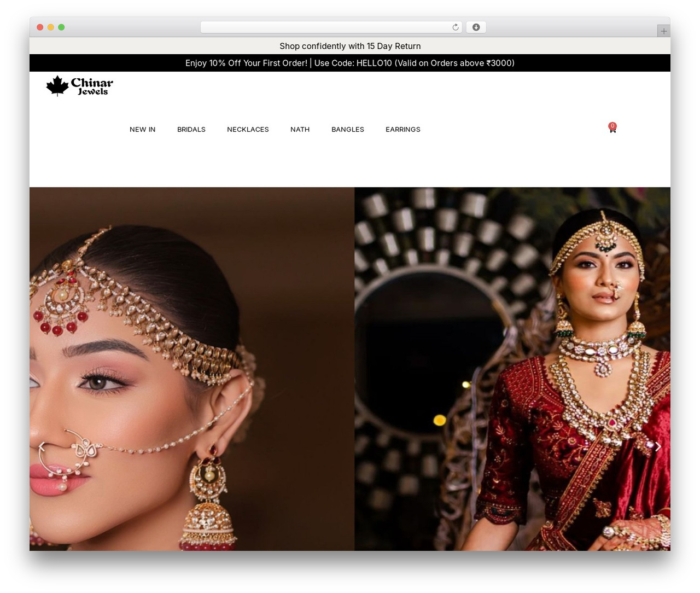Open a new browser tab with plus
This screenshot has height=593, width=700.
point(663,31)
